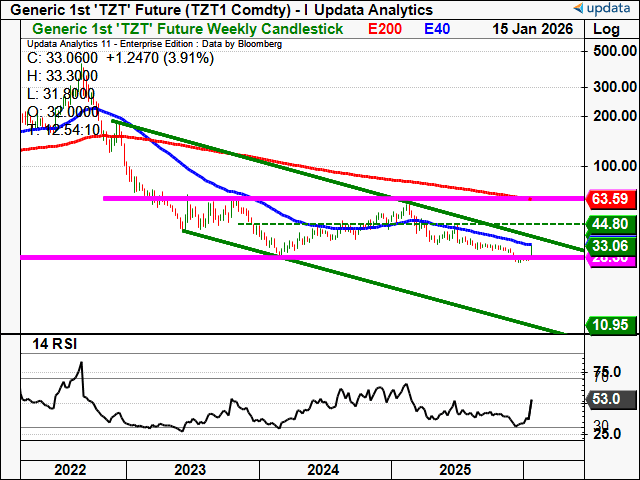Click the 2024 year on time axis
This screenshot has height=480, width=640.
click(x=322, y=468)
